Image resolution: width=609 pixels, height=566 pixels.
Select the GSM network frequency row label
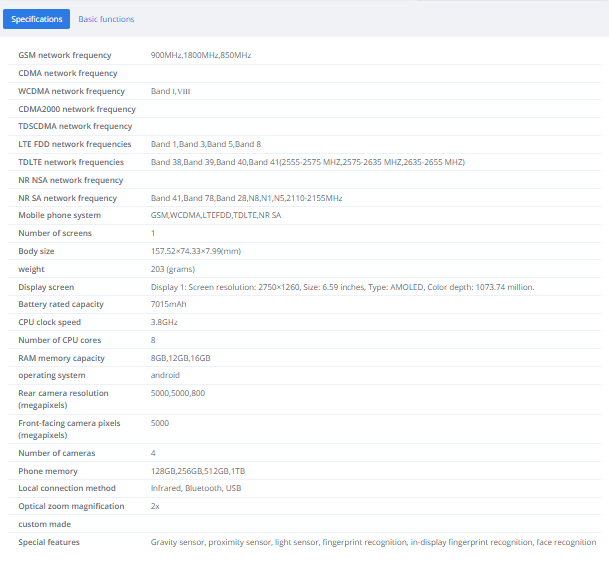[x=65, y=55]
